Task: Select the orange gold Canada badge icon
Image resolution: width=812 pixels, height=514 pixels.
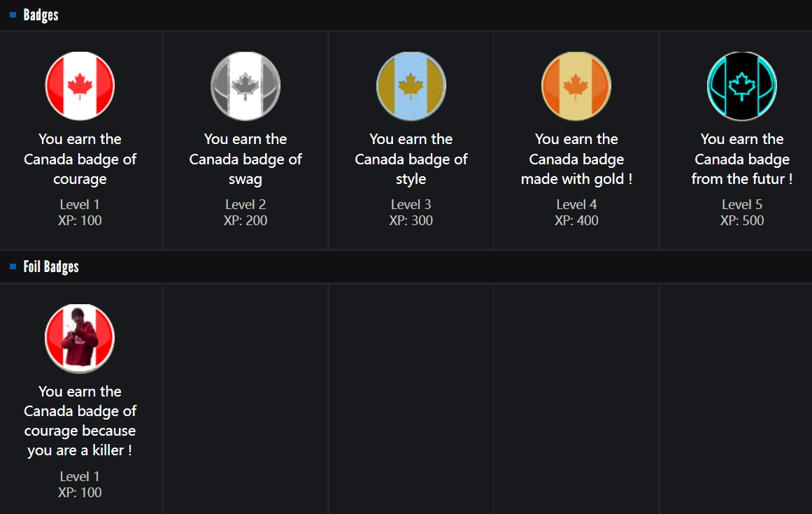Action: (576, 86)
